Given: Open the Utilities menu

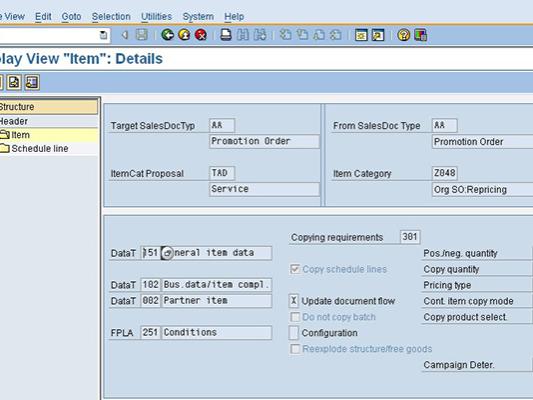Looking at the screenshot, I should (x=156, y=16).
